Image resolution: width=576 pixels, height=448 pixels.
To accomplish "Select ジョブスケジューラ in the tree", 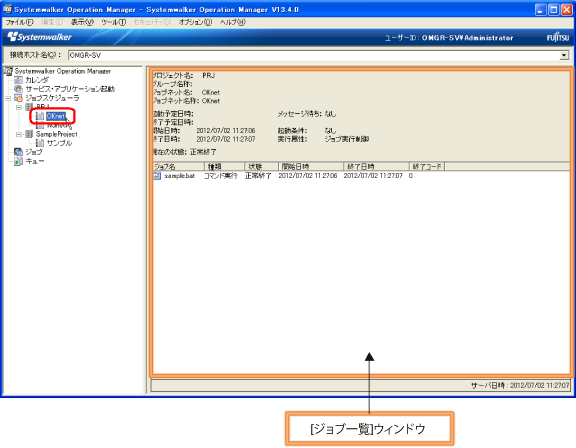I will click(52, 98).
